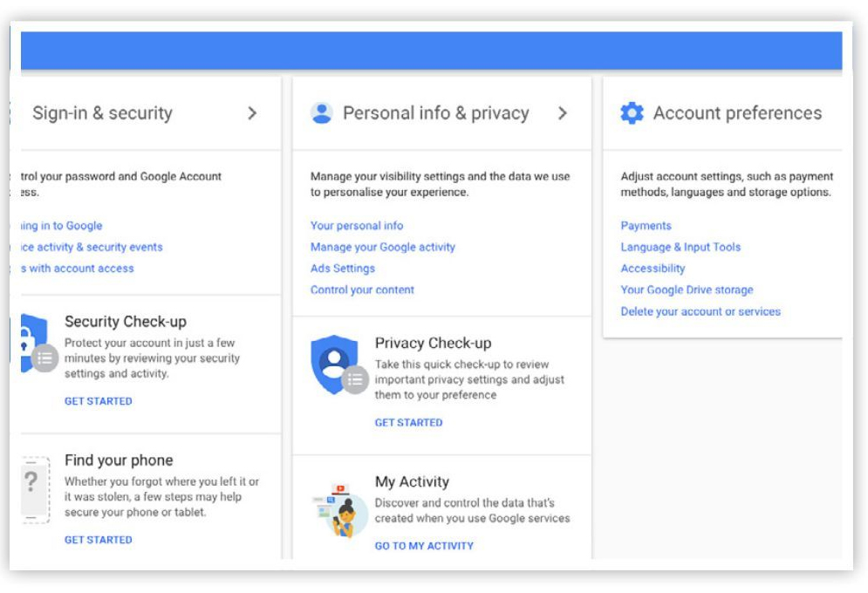Screen dimensions: 868x593
Task: Open the Payments link
Action: tap(646, 226)
